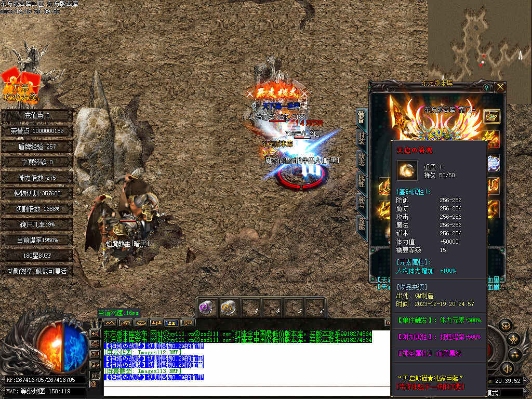
Task: Click the 功勋徽章 entry
Action: [x=37, y=271]
